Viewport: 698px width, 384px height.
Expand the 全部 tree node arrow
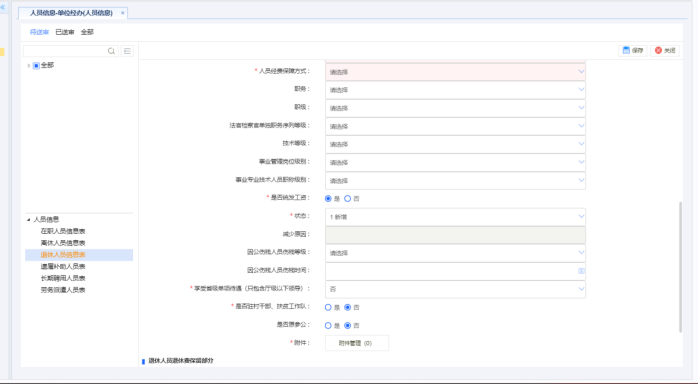[29, 66]
